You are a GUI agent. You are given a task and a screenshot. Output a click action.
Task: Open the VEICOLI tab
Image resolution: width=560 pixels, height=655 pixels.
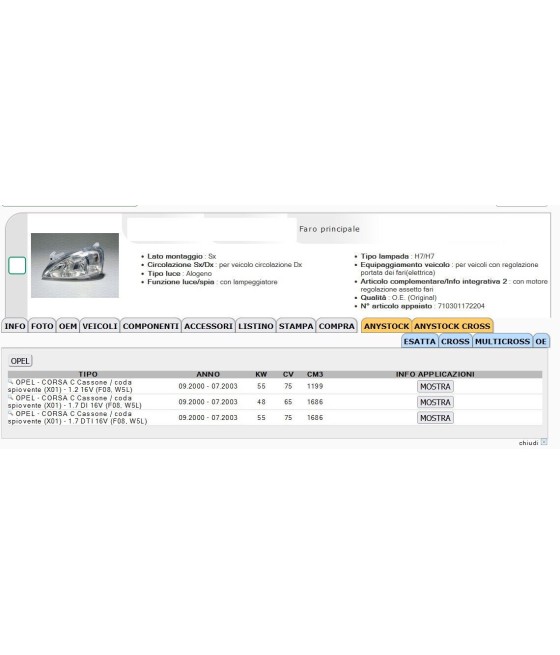pos(100,326)
